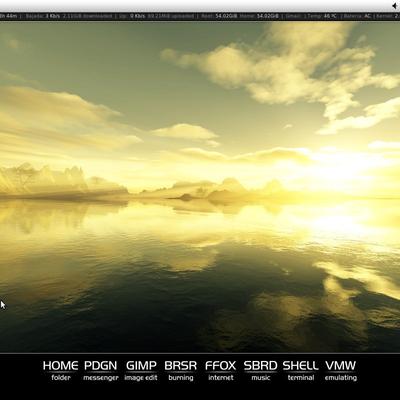Click the Bajada 3 Kb/s download speed
This screenshot has height=400, width=400.
42,16
